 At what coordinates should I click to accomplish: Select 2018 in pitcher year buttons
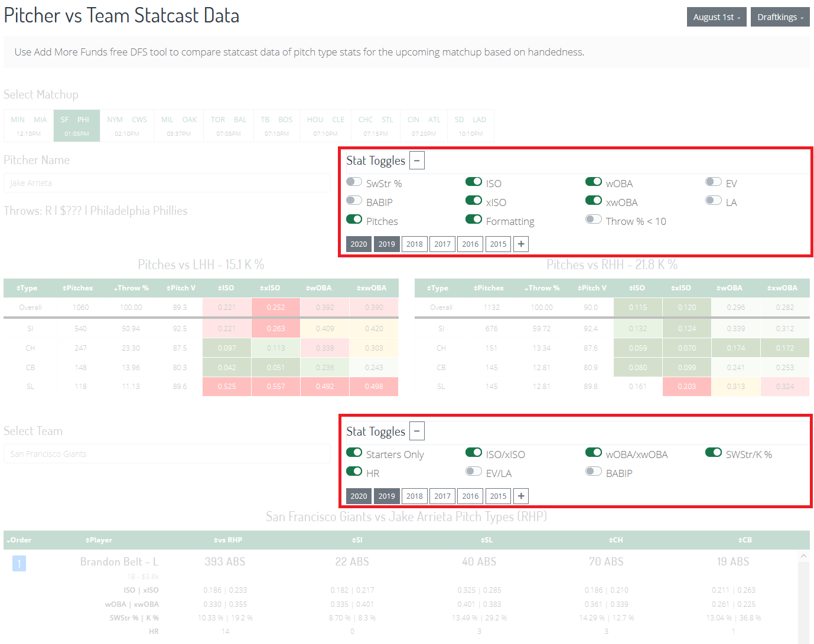(414, 244)
